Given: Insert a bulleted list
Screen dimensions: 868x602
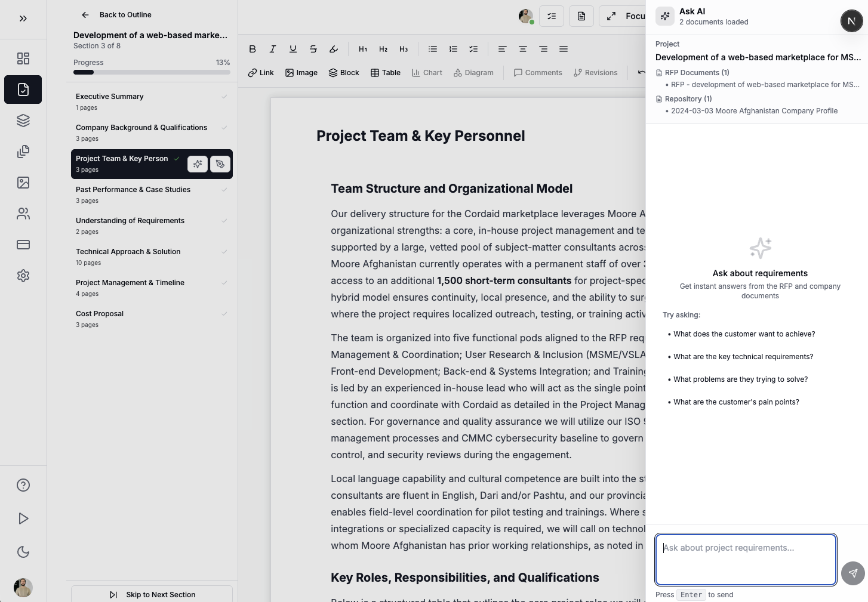Looking at the screenshot, I should coord(433,49).
